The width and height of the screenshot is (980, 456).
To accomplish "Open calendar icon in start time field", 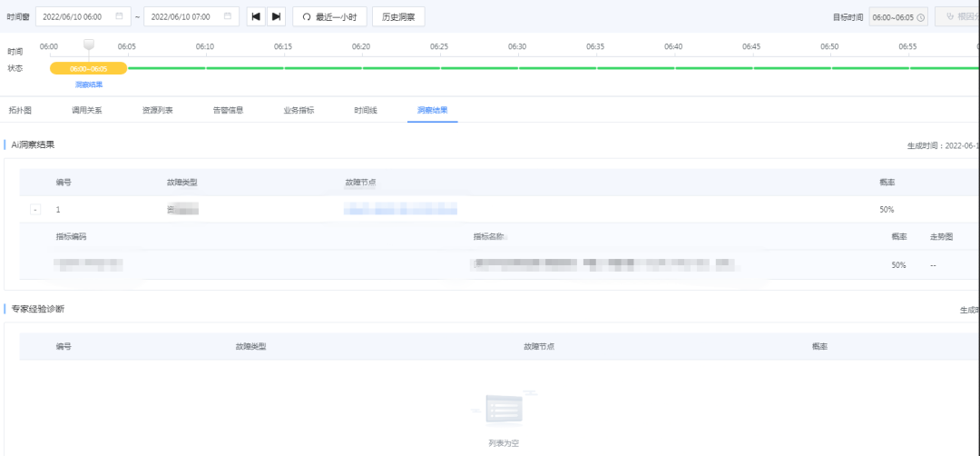I will (x=119, y=16).
